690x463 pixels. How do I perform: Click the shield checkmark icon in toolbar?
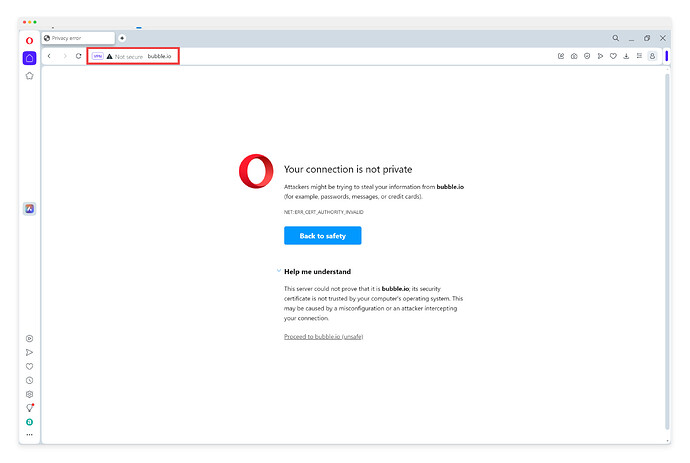(x=587, y=56)
